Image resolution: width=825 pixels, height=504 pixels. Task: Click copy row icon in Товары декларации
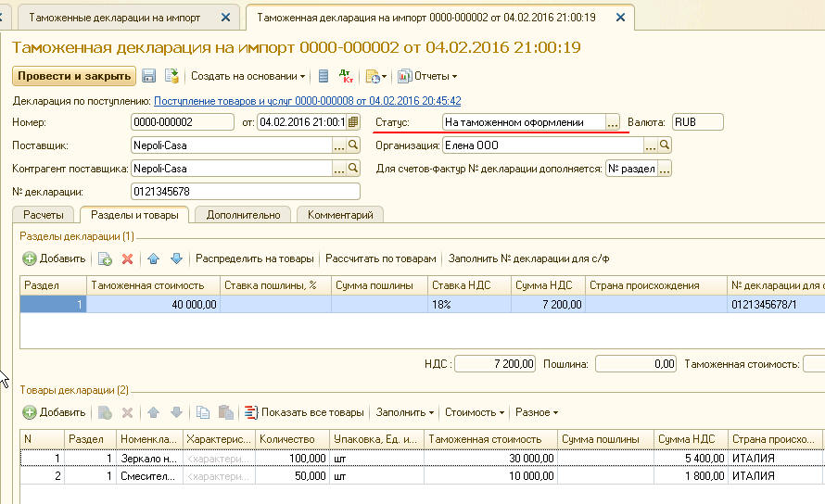[105, 412]
